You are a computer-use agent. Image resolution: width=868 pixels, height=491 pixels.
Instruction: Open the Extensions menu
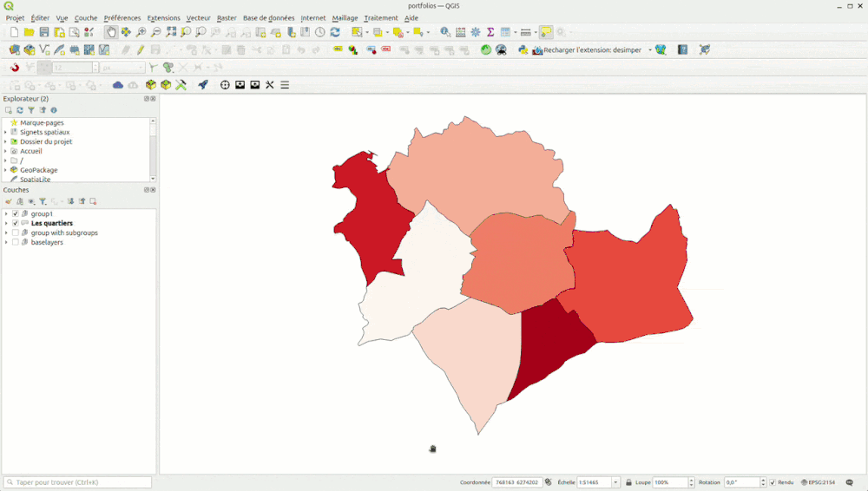point(163,17)
